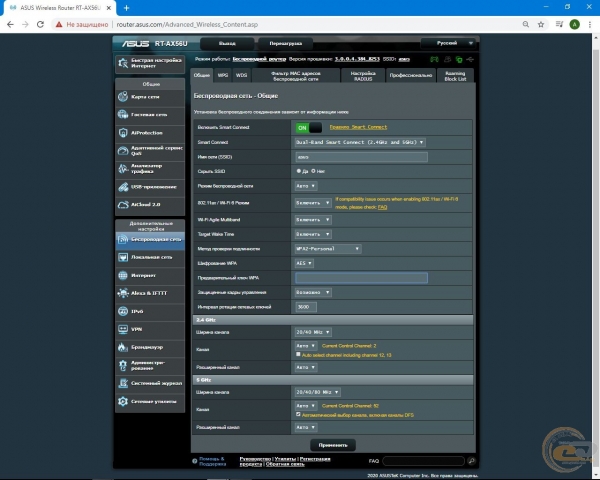This screenshot has width=600, height=480.
Task: Open the FAQ link for 802.11ax compatibility
Action: pyautogui.click(x=382, y=207)
